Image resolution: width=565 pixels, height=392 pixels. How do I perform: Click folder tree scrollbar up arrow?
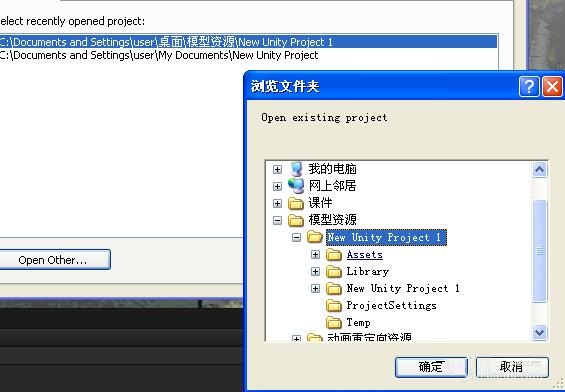pyautogui.click(x=539, y=170)
